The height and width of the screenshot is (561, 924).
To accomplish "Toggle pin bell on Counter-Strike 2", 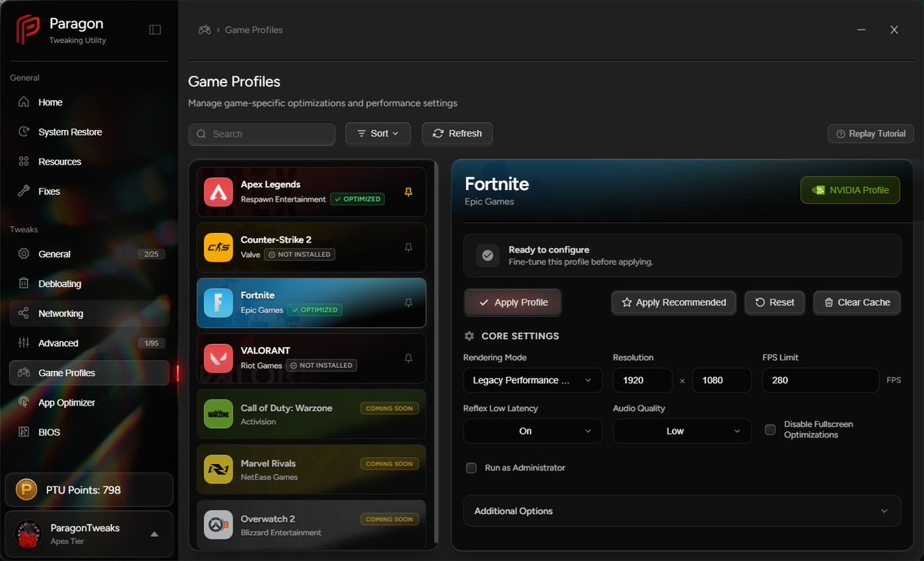I will 409,247.
